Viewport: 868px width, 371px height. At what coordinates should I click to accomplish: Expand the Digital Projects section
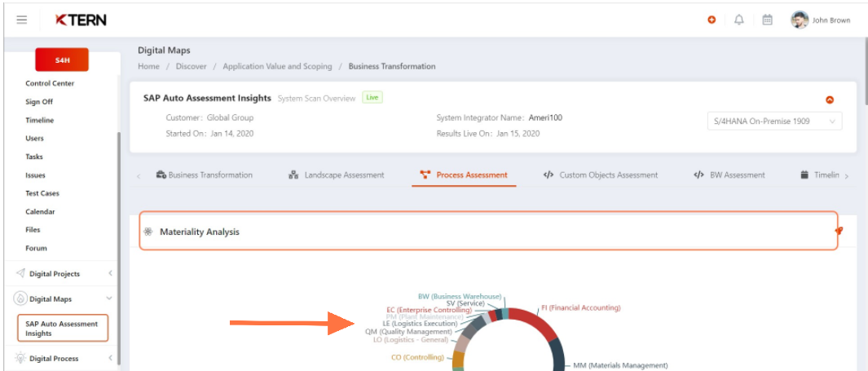pos(109,273)
